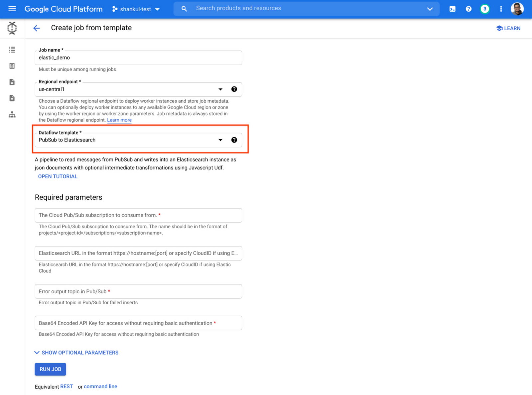This screenshot has width=532, height=395.
Task: Expand the search bar dropdown chevron
Action: pos(430,9)
